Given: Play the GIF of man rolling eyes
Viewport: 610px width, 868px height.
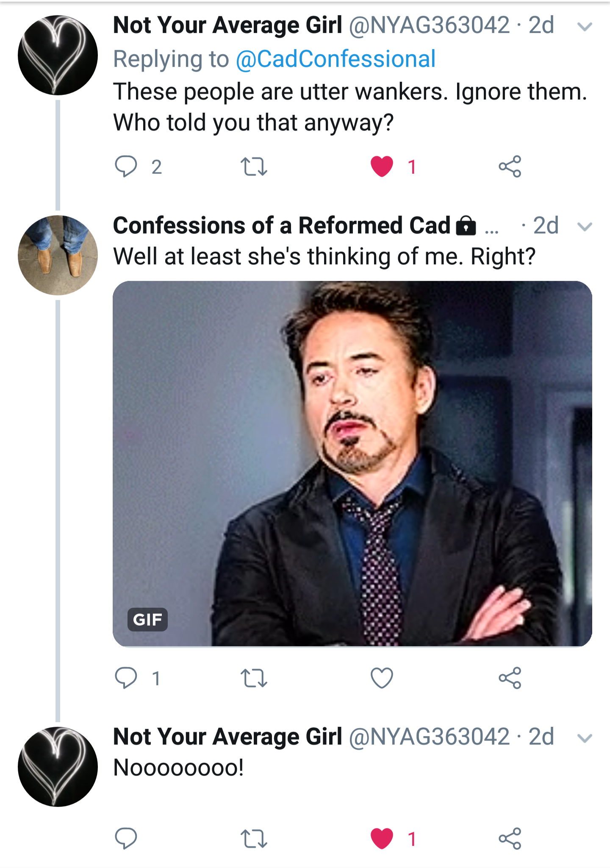Looking at the screenshot, I should 352,464.
